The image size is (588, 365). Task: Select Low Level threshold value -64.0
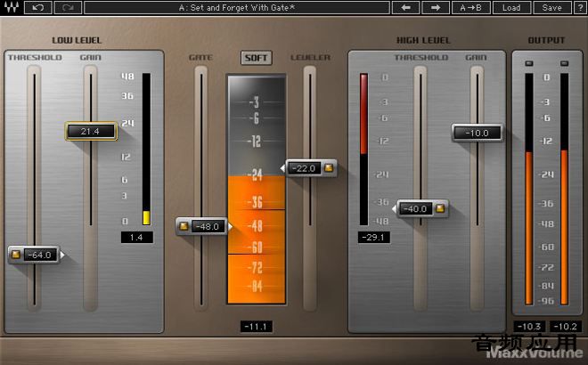[40, 255]
